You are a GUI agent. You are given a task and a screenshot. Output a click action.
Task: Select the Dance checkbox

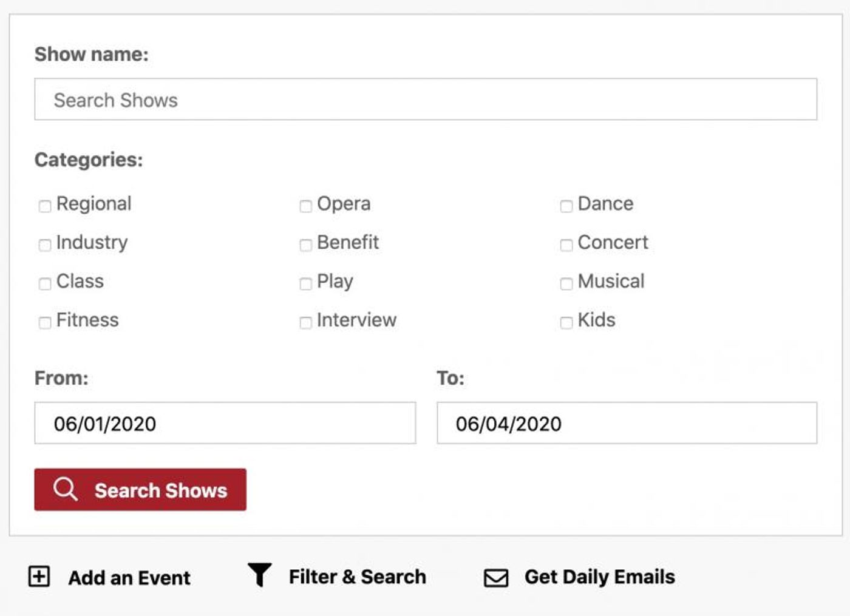coord(566,206)
